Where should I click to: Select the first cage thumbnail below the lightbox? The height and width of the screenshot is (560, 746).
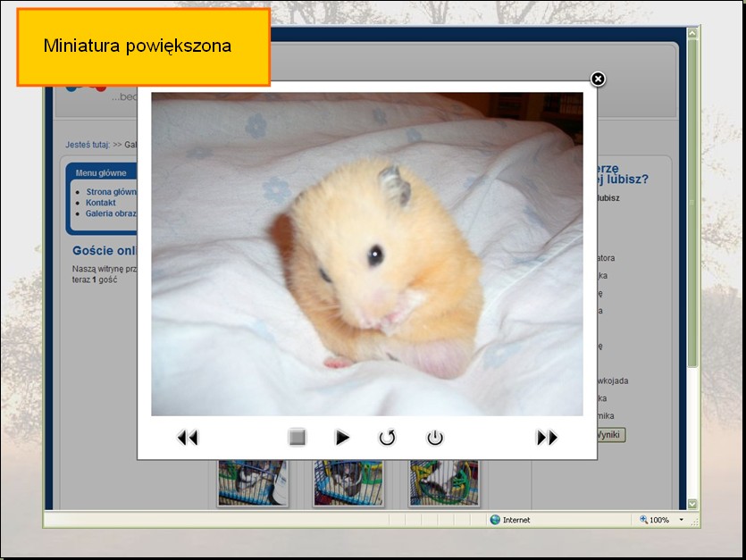point(253,483)
